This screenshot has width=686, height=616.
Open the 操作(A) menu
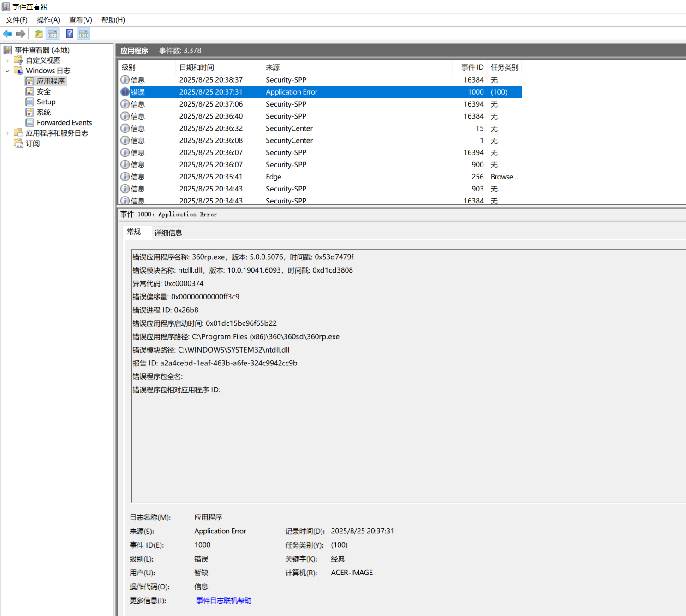[48, 20]
